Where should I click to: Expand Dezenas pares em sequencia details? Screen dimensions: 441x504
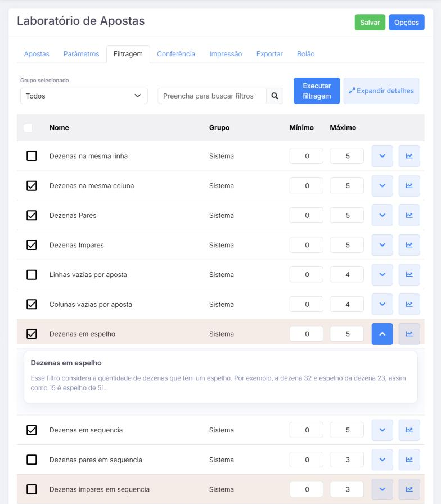(x=382, y=460)
